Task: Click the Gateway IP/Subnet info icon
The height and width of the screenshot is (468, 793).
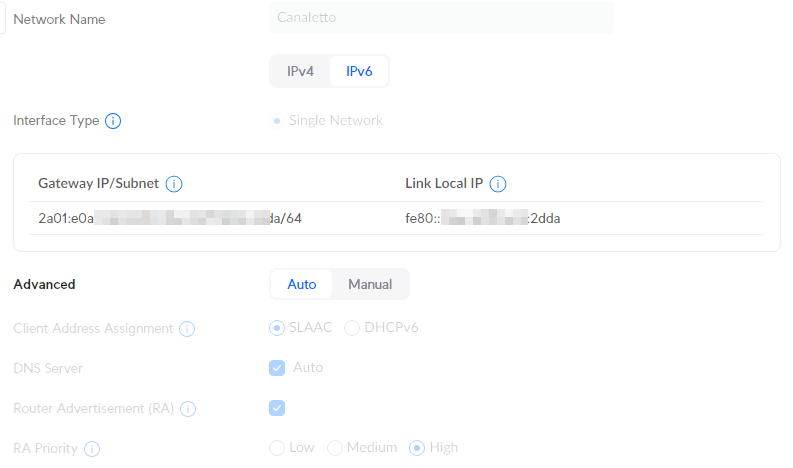Action: click(x=174, y=184)
